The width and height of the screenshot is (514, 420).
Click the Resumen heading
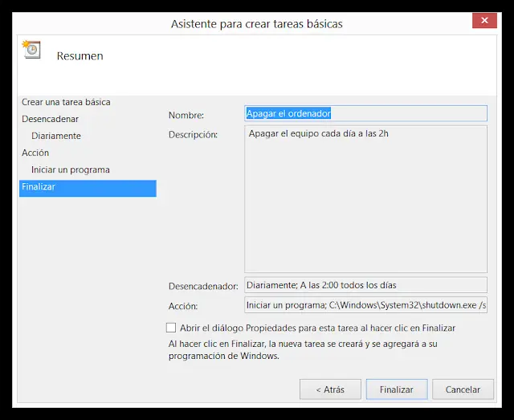click(80, 56)
